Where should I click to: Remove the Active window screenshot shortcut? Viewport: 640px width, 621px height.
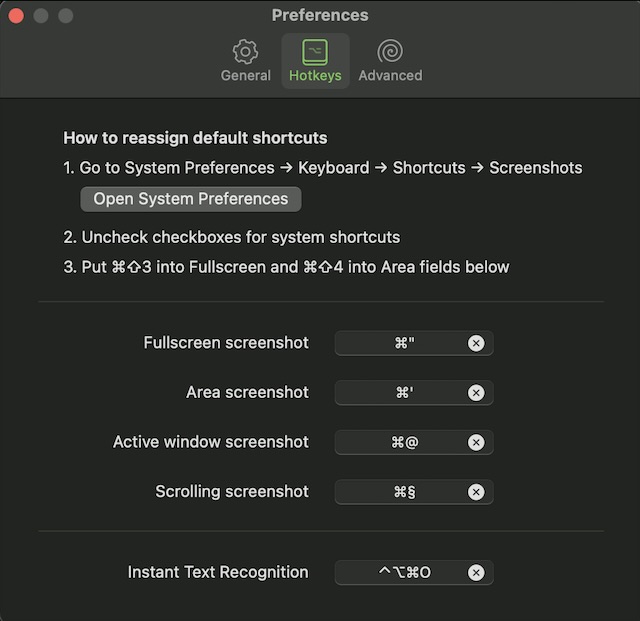[x=476, y=442]
